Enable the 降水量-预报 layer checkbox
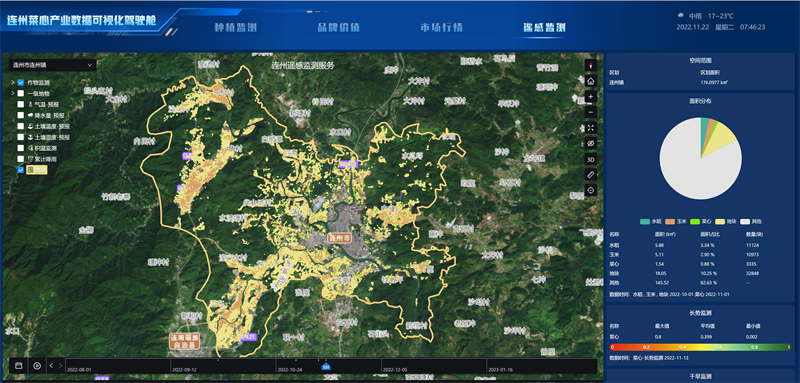The image size is (800, 383). (x=21, y=115)
